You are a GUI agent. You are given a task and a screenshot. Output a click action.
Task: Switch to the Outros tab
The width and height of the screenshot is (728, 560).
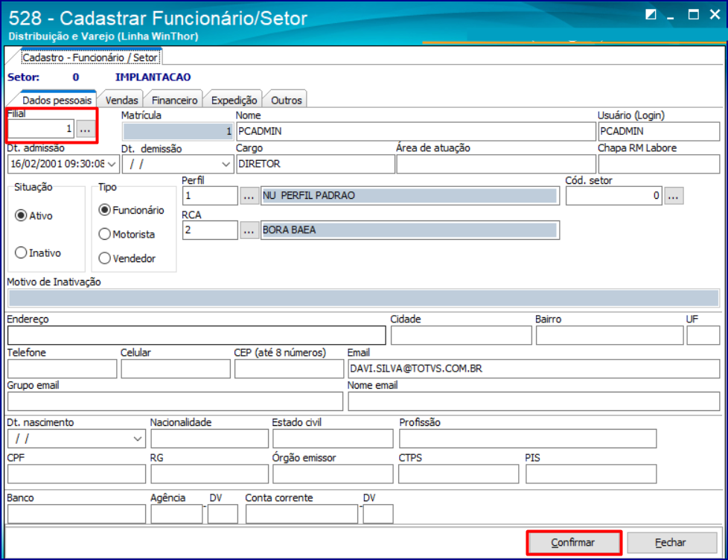287,101
